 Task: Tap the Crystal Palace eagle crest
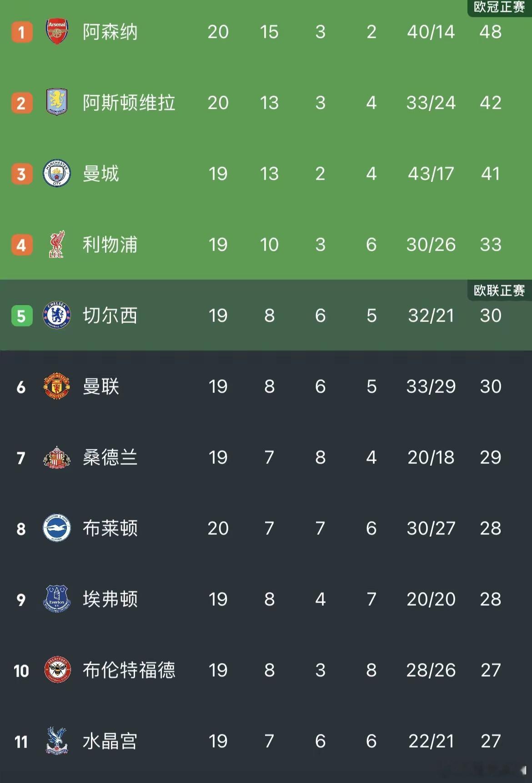click(57, 741)
